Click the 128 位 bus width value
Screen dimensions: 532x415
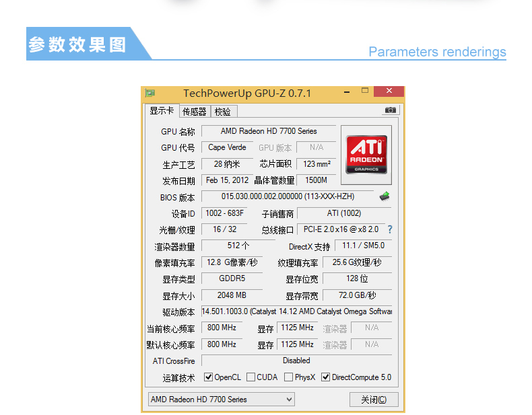(358, 278)
